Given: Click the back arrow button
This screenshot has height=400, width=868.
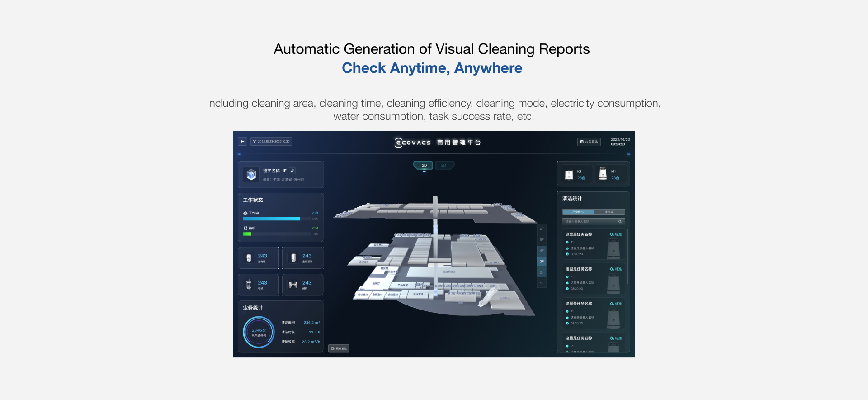Looking at the screenshot, I should [242, 142].
